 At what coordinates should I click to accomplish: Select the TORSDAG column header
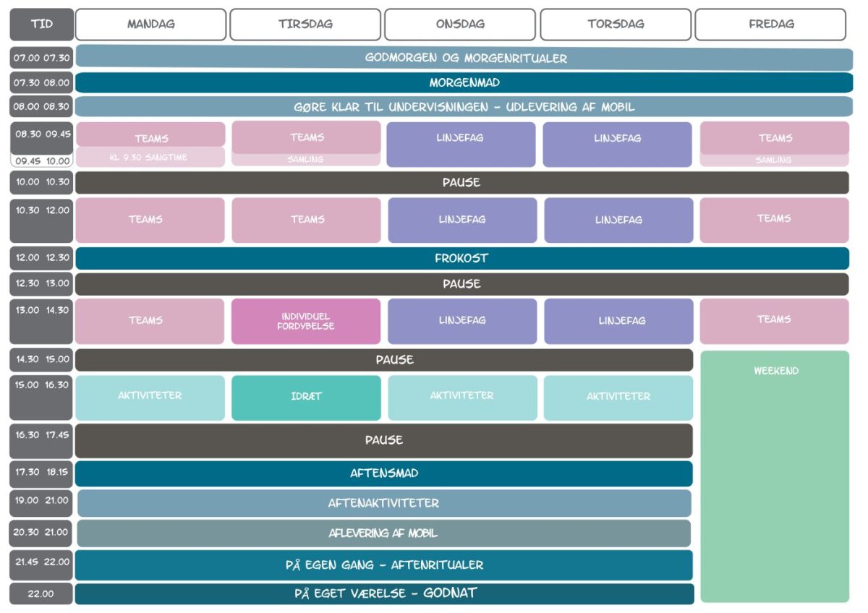click(616, 25)
